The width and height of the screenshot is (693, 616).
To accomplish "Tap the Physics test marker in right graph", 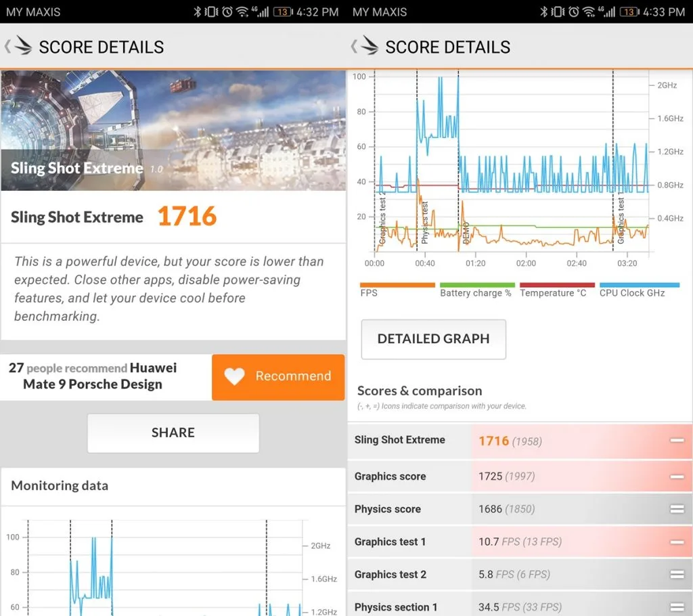I will coord(425,223).
